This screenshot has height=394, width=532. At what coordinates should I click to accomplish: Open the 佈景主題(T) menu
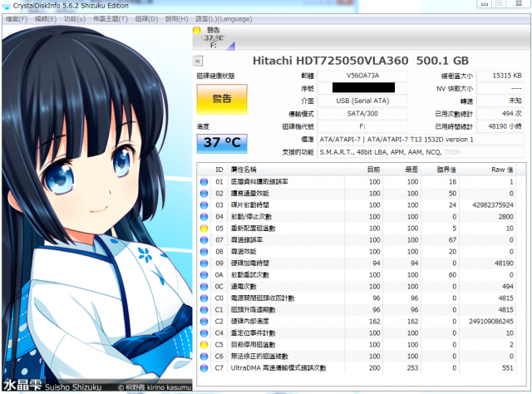[111, 19]
